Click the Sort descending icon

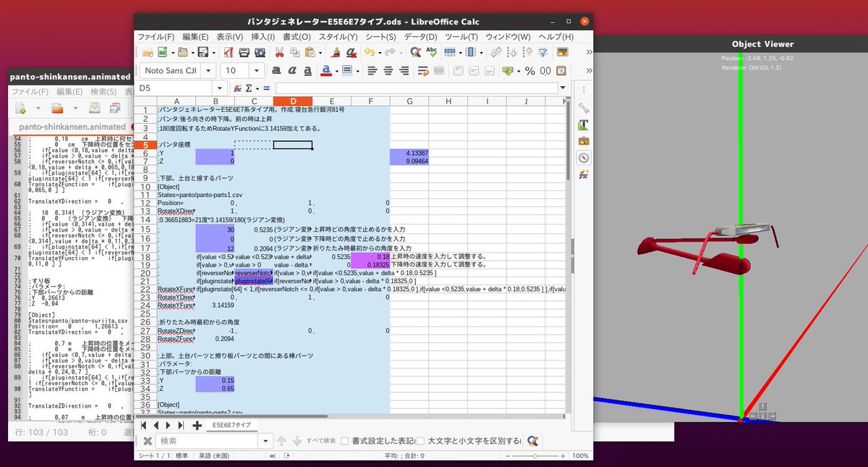528,52
